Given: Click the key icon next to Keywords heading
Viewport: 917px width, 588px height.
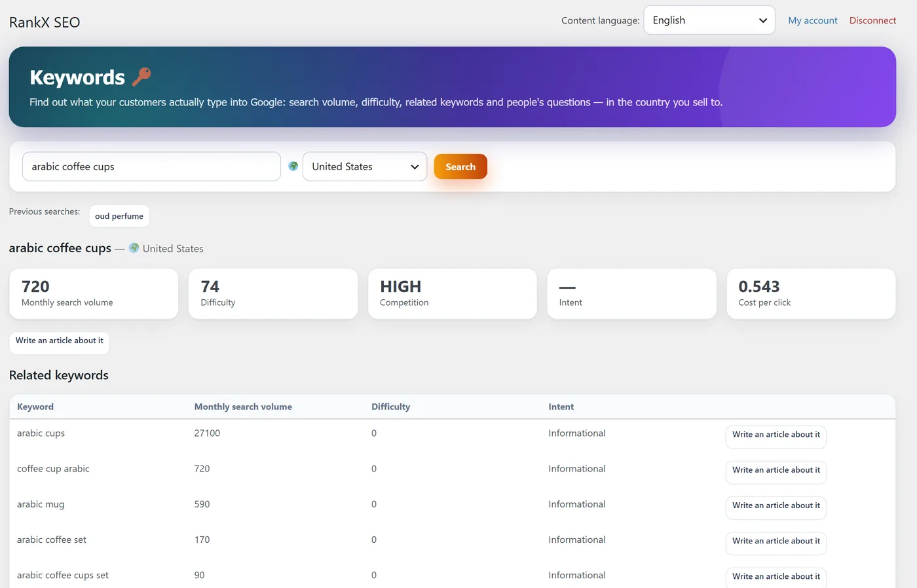Looking at the screenshot, I should pyautogui.click(x=141, y=77).
